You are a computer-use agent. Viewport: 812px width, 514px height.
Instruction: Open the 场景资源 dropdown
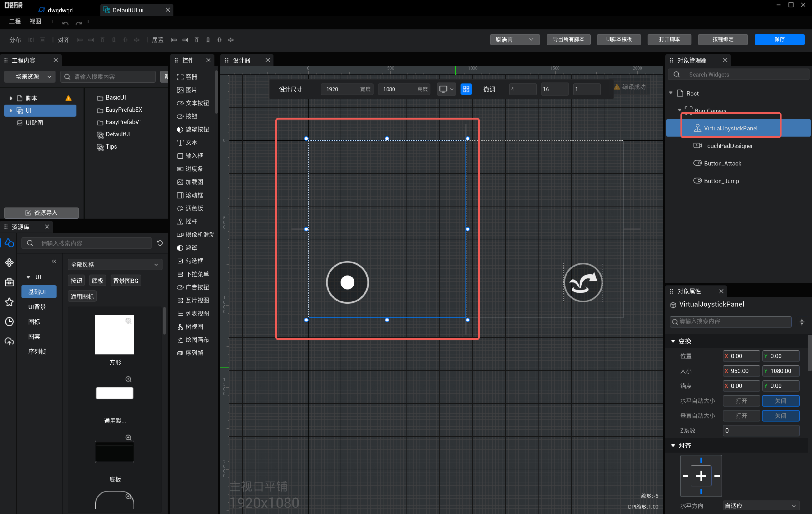(x=30, y=76)
